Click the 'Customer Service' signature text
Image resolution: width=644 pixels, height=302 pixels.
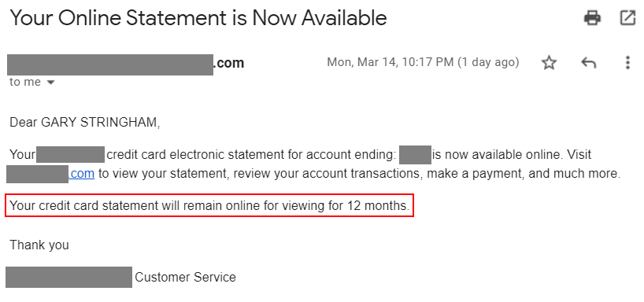[185, 278]
